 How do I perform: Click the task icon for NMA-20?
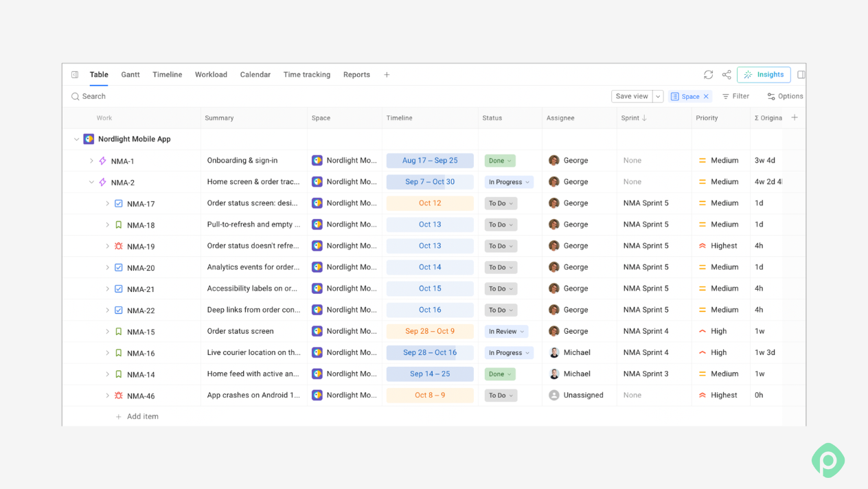(119, 267)
